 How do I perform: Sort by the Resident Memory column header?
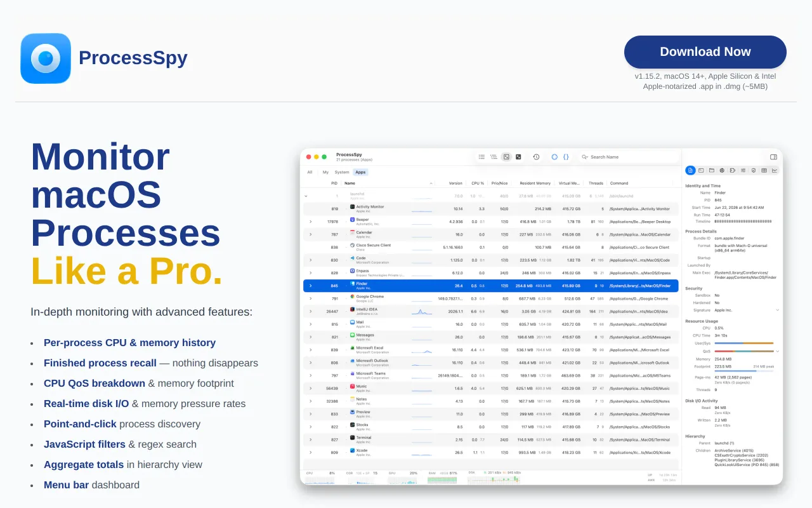point(535,183)
